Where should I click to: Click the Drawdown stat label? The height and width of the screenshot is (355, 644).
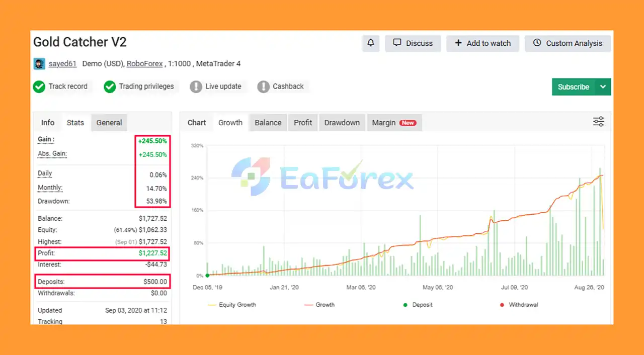[x=54, y=201]
